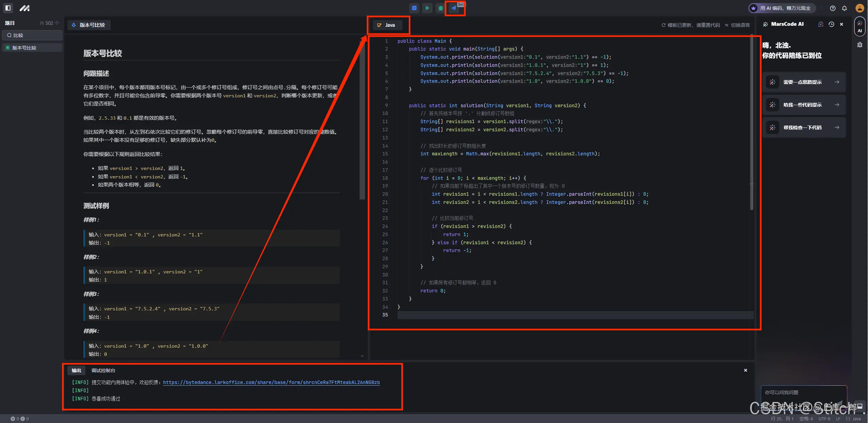Start new AI chat session icon
Viewport: 868px width, 423px height.
click(821, 24)
